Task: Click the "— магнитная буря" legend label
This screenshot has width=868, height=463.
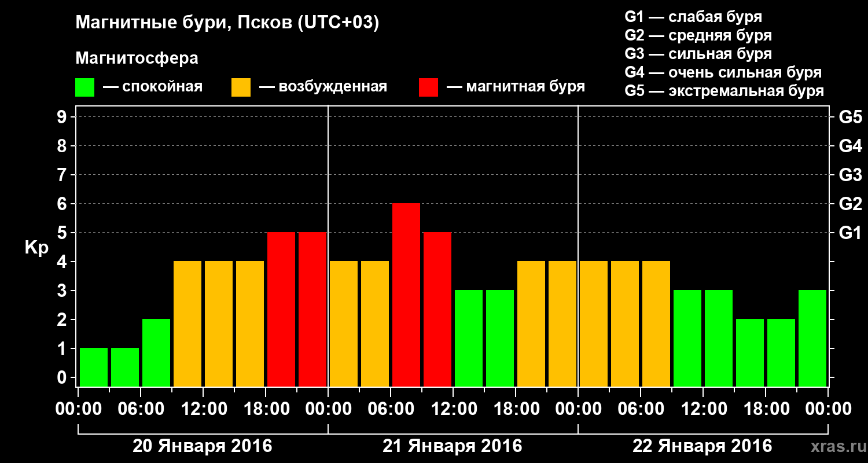Action: (x=516, y=87)
